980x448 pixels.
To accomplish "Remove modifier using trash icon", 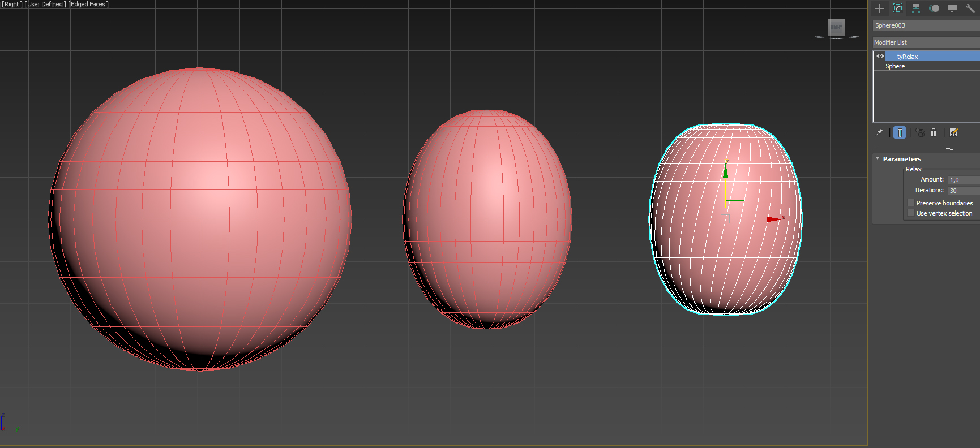I will pos(934,132).
